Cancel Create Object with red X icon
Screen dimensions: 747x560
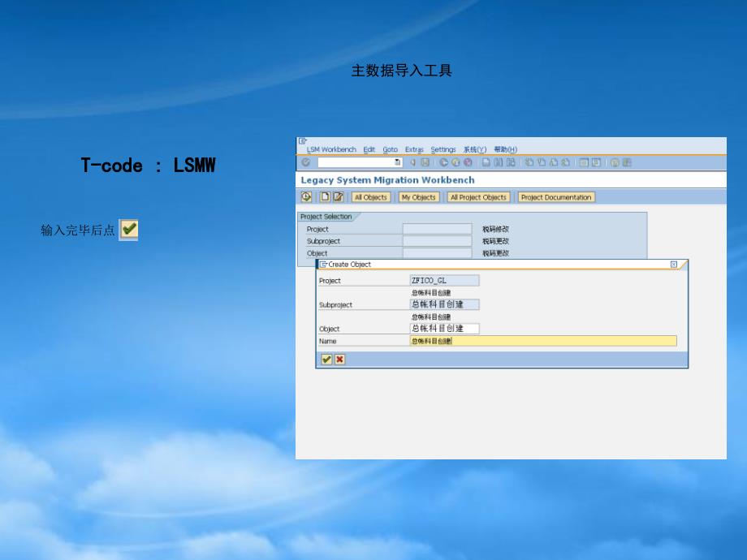point(339,360)
